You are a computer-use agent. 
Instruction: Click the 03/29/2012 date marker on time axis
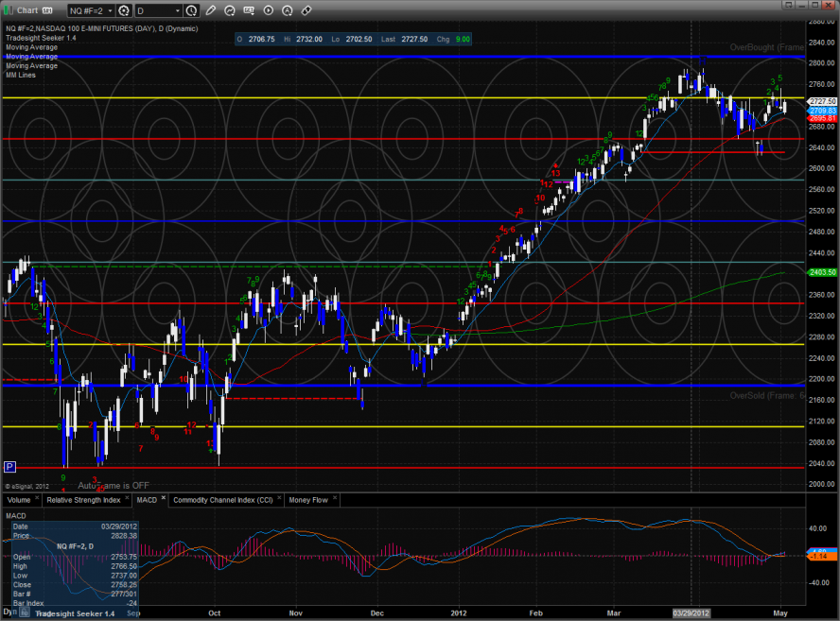pyautogui.click(x=688, y=612)
